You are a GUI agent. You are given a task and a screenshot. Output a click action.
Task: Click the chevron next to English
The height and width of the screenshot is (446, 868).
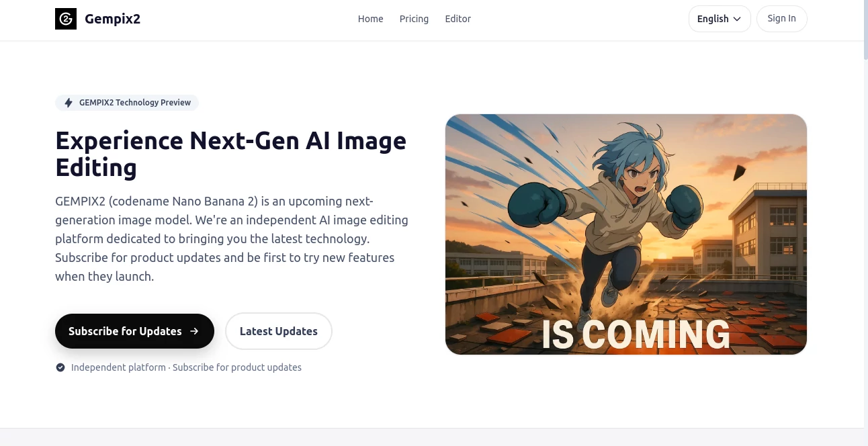click(x=736, y=19)
